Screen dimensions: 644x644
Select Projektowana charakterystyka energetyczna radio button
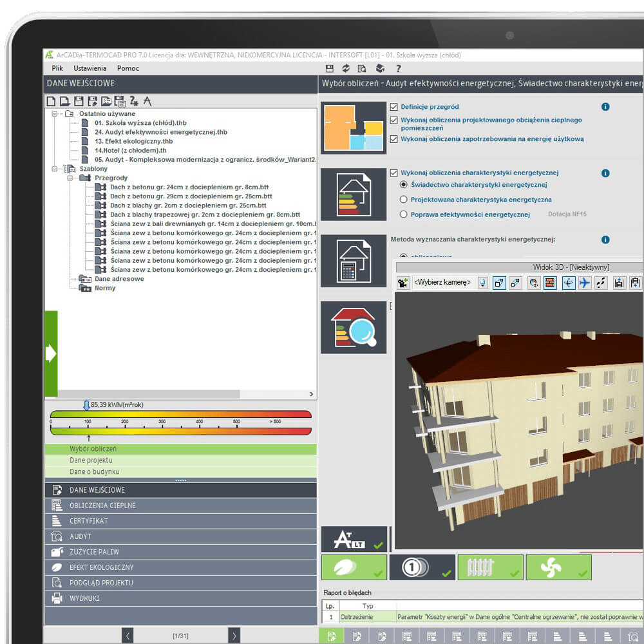tap(404, 200)
